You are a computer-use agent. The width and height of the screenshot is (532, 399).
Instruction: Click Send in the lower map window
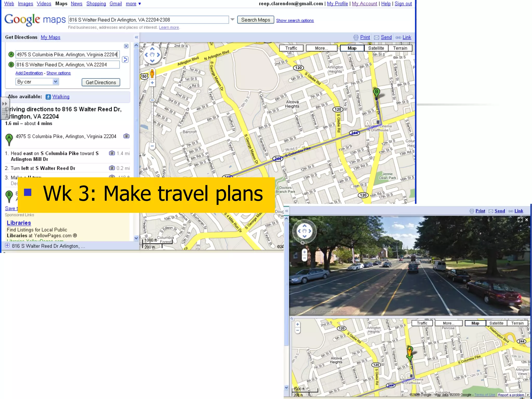click(497, 211)
